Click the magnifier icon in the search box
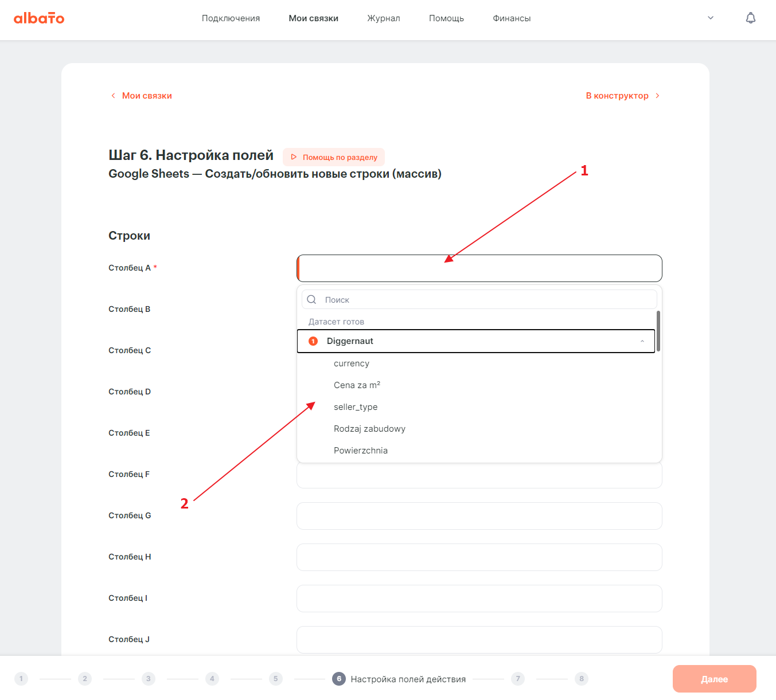 (311, 299)
